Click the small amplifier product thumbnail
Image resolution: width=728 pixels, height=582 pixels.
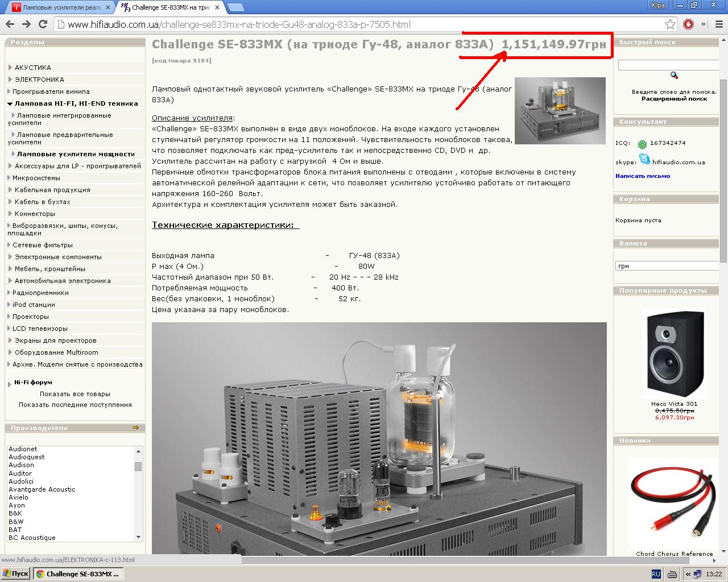tap(560, 110)
